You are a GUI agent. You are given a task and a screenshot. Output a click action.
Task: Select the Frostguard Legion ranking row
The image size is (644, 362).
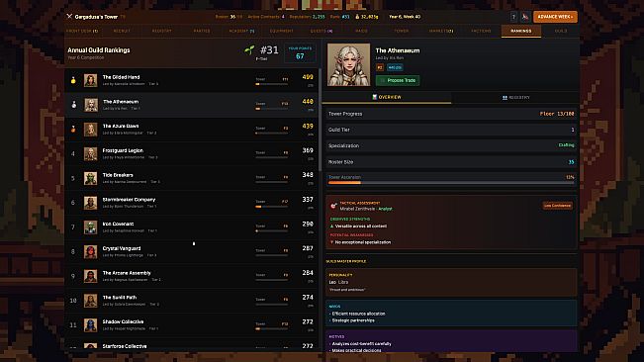[x=191, y=154]
